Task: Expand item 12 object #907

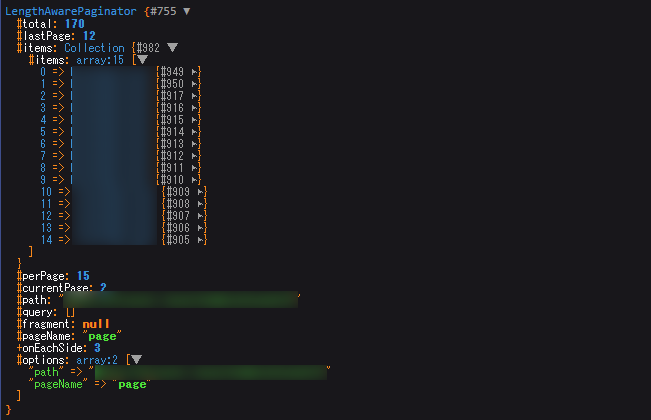Action: [202, 215]
